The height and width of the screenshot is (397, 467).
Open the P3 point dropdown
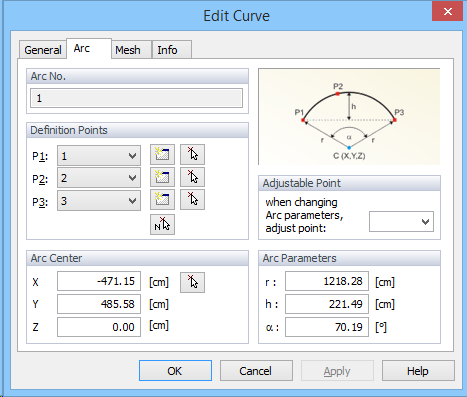(99, 201)
